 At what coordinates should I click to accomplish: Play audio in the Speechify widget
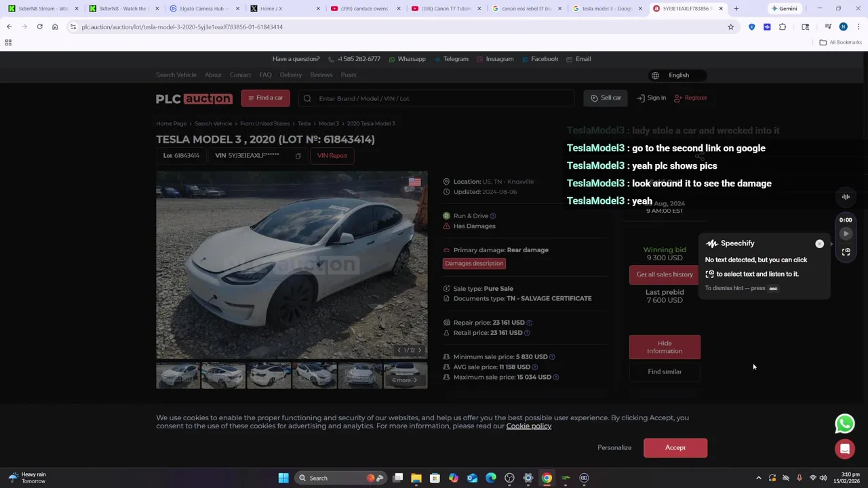(x=846, y=234)
